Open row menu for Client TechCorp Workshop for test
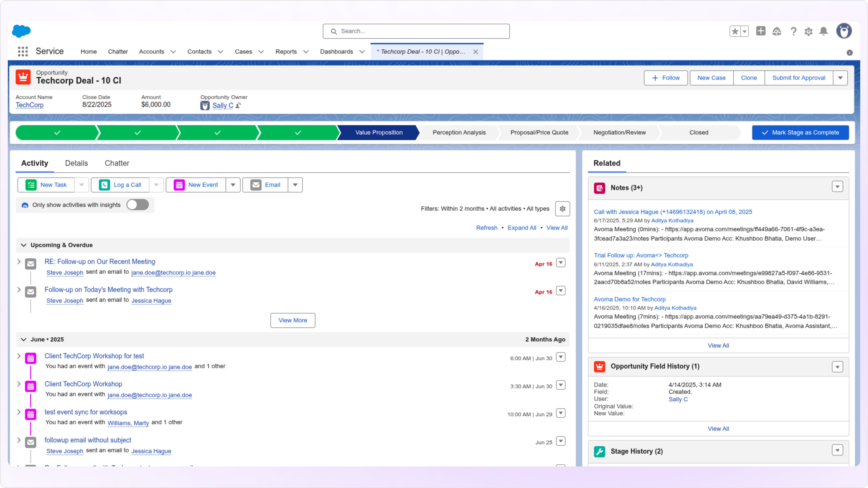This screenshot has width=868, height=488. (561, 357)
